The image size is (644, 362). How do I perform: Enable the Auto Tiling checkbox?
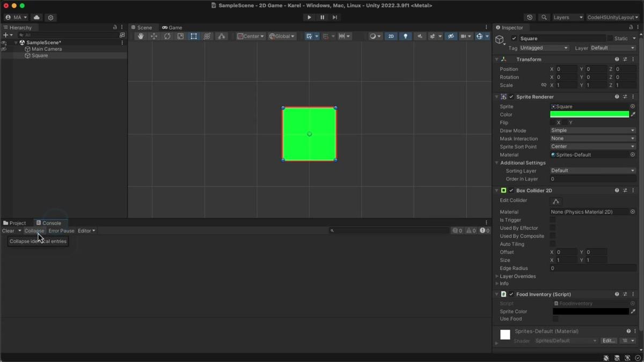553,244
